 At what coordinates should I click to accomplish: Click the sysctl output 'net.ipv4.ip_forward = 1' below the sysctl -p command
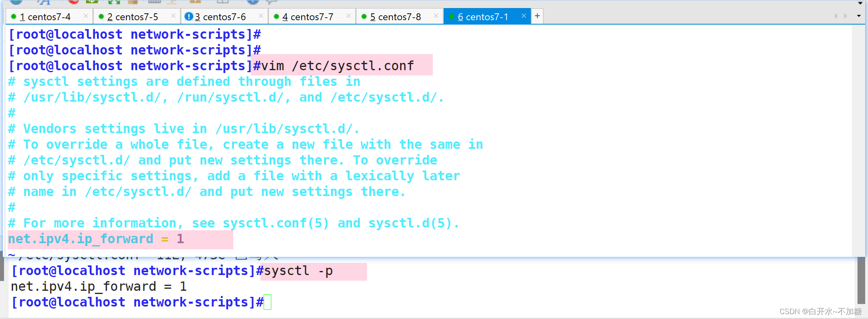pos(99,286)
